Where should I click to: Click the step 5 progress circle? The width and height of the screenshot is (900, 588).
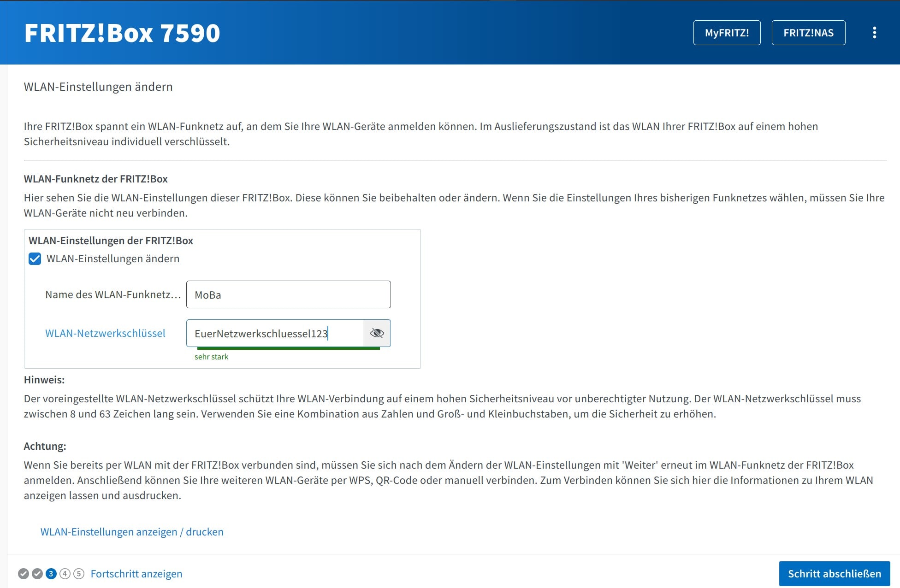79,574
